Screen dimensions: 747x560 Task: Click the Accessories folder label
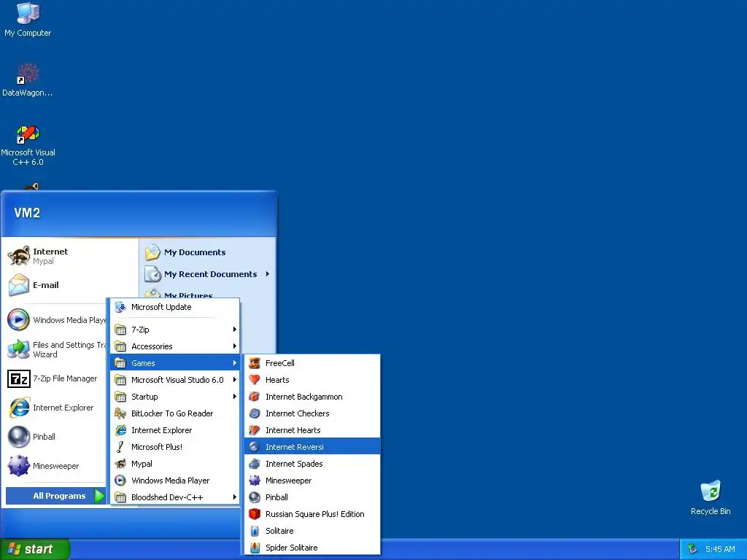coord(152,346)
